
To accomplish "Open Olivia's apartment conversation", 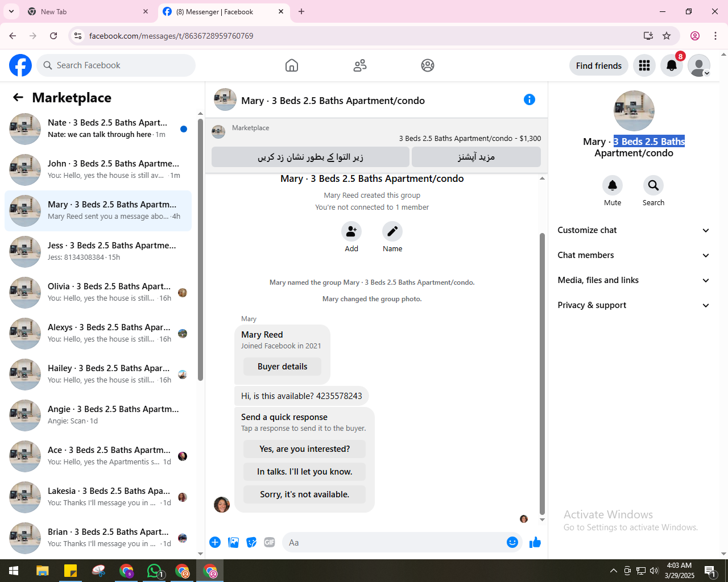I will tap(98, 293).
